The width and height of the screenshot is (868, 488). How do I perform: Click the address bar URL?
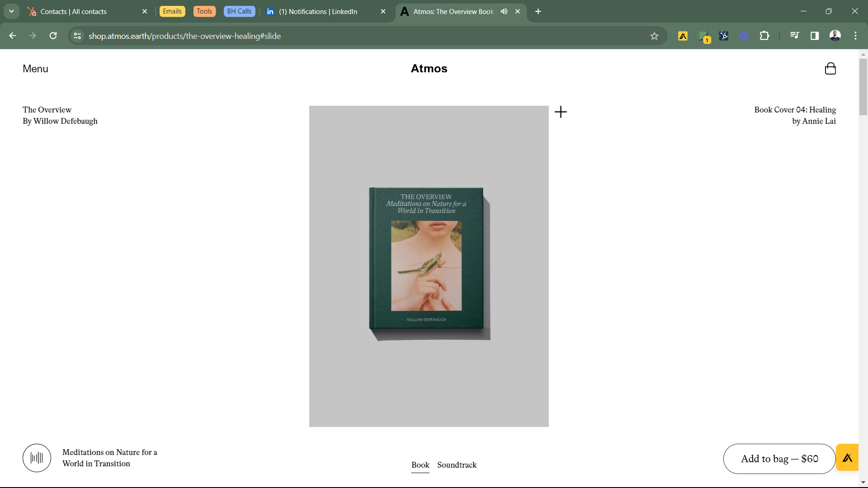point(184,36)
